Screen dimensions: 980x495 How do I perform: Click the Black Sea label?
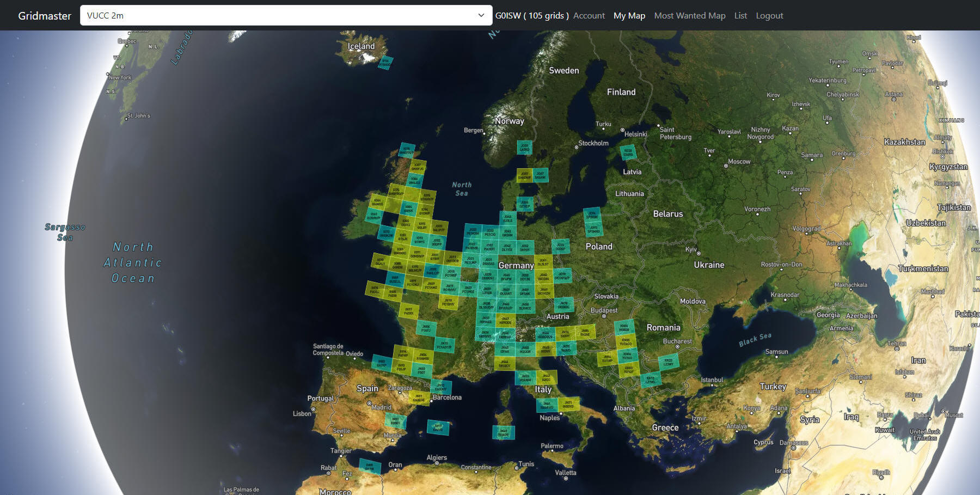point(755,340)
